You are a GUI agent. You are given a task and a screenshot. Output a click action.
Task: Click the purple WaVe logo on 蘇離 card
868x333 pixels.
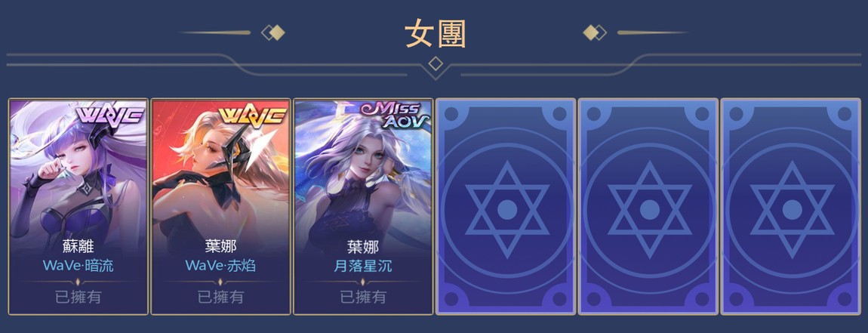(109, 116)
